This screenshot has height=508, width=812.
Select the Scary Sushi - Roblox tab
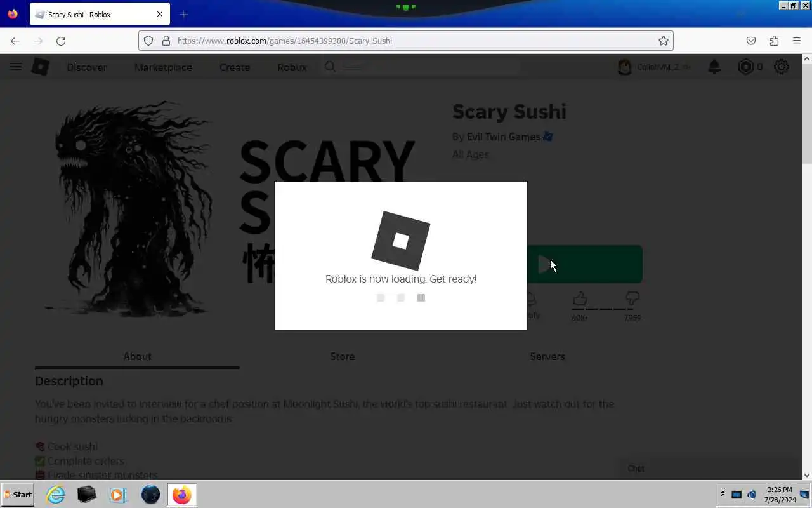(x=100, y=14)
